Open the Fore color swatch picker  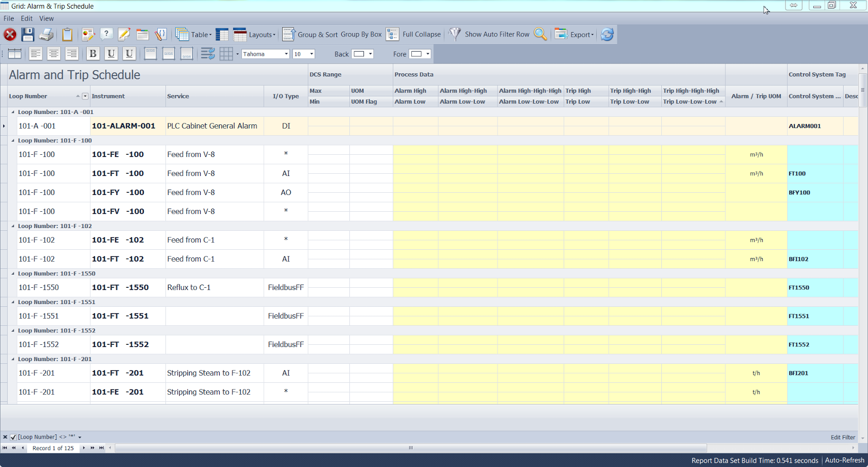coord(420,54)
